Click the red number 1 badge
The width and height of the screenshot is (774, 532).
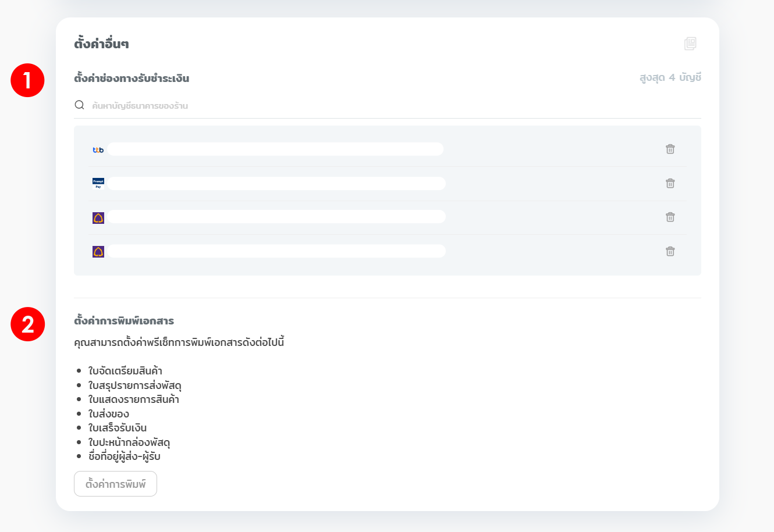click(27, 80)
